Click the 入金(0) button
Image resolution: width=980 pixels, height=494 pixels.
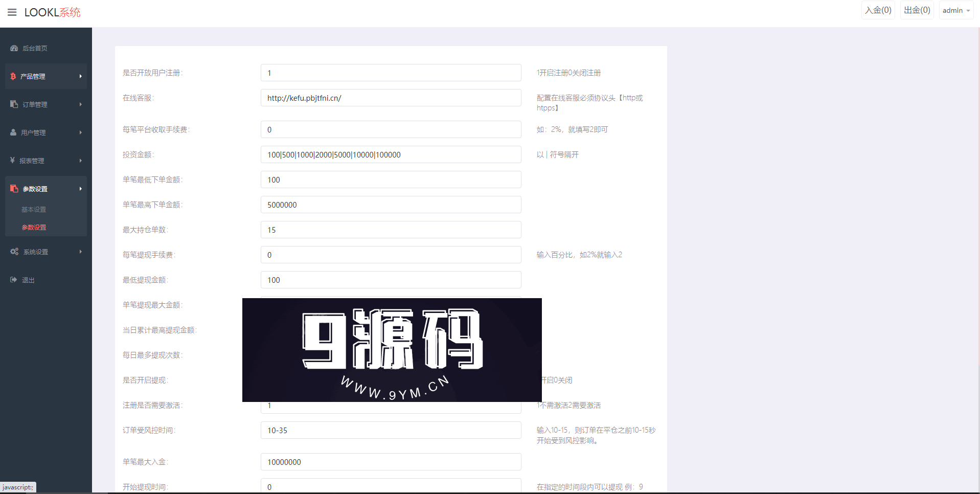878,10
